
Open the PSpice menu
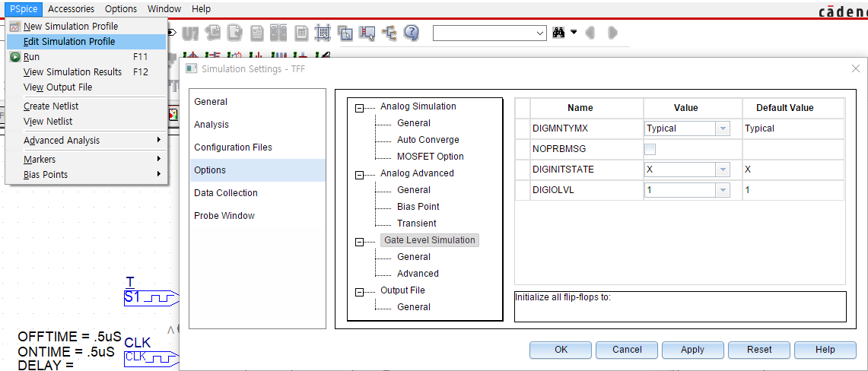[x=24, y=9]
